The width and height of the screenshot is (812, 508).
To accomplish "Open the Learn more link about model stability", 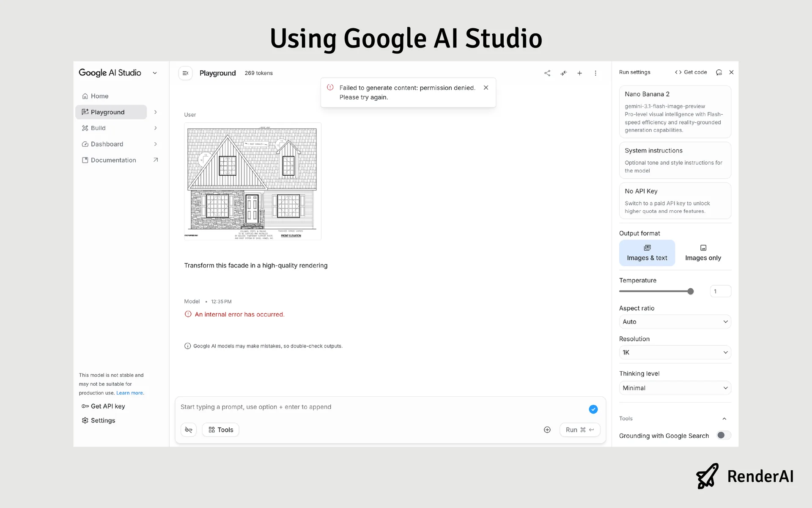I will 129,392.
